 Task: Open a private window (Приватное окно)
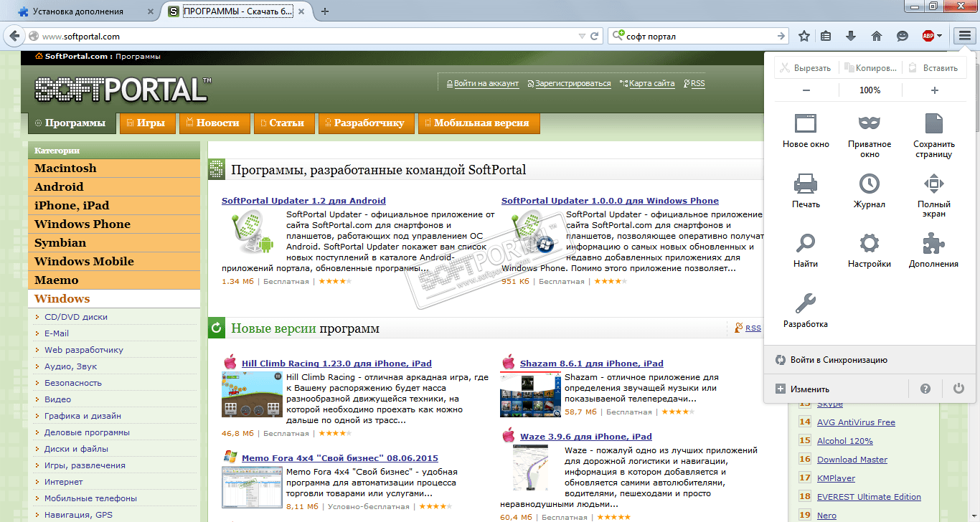pyautogui.click(x=870, y=136)
